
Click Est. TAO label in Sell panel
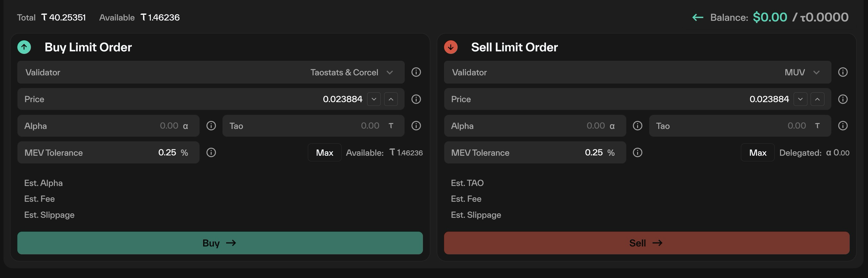pyautogui.click(x=467, y=183)
